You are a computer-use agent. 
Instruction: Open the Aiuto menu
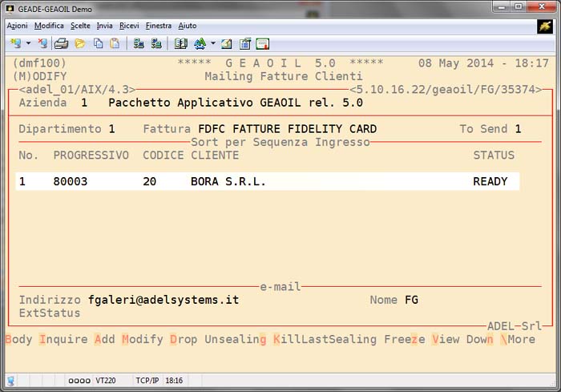(x=188, y=26)
